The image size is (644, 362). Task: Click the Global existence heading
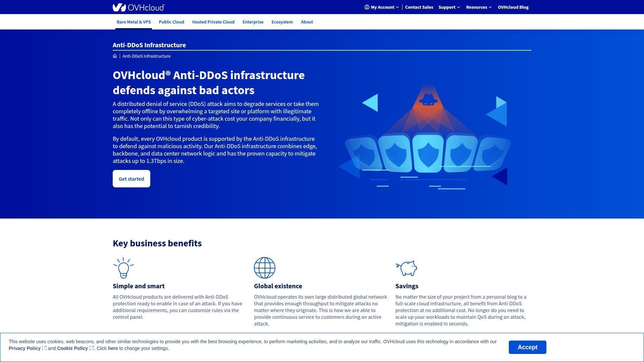click(278, 286)
